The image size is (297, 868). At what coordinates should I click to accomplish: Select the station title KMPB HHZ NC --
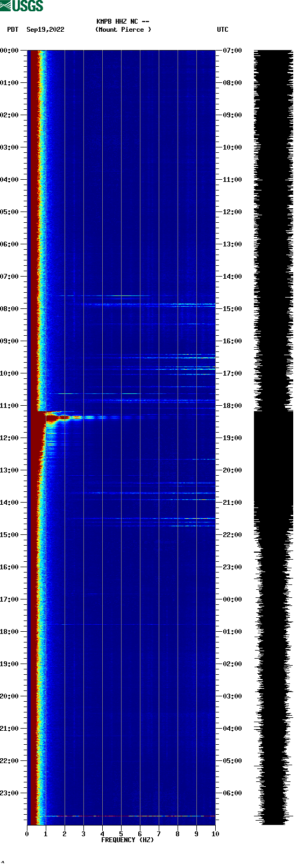pos(123,22)
